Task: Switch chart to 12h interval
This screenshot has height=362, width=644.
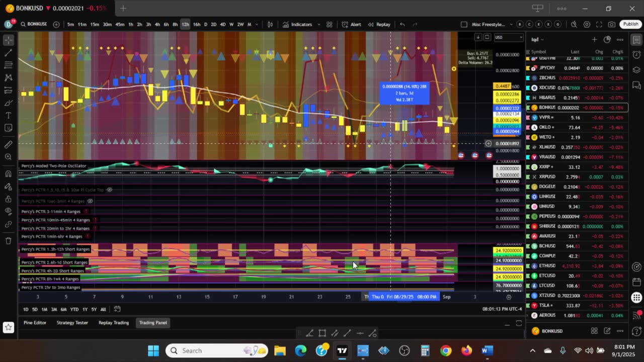Action: click(185, 24)
